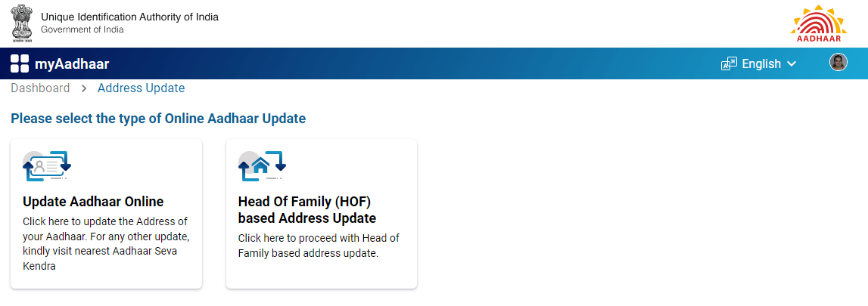
Task: Open the English language dropdown
Action: 761,64
